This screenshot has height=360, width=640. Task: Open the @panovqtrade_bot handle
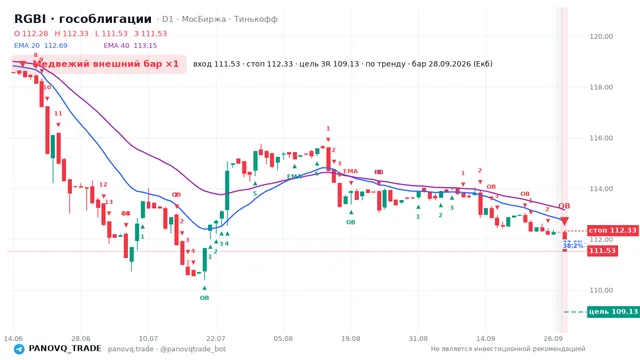(193, 349)
